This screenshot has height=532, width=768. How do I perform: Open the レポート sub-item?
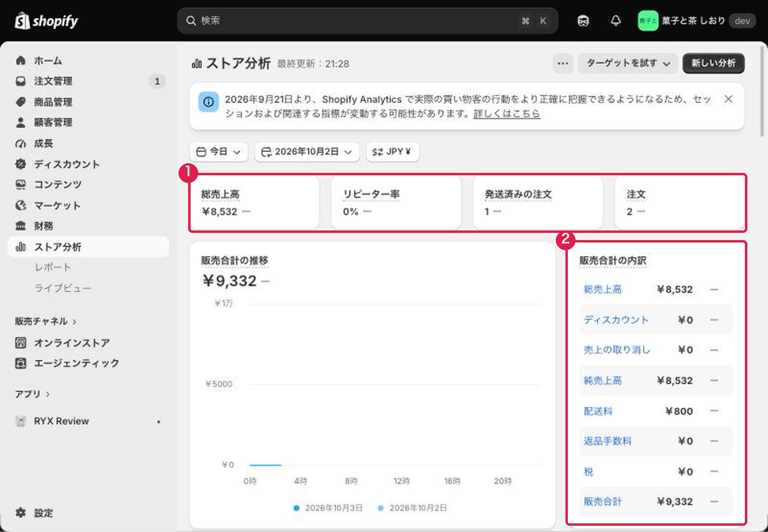click(53, 267)
